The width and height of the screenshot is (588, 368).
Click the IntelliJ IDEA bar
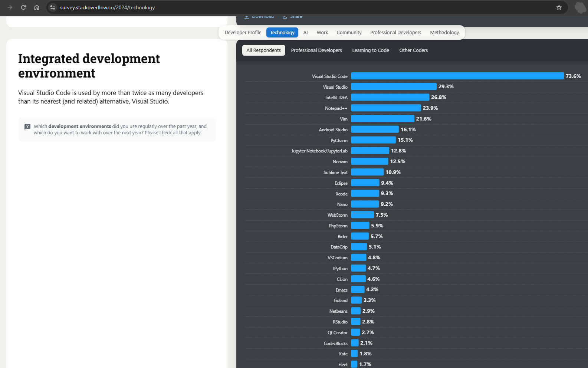[390, 97]
